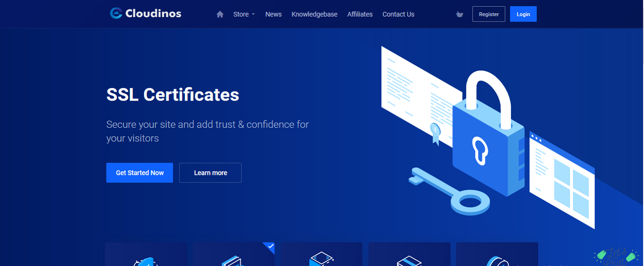Click the checkmark badge on second card

click(x=270, y=246)
